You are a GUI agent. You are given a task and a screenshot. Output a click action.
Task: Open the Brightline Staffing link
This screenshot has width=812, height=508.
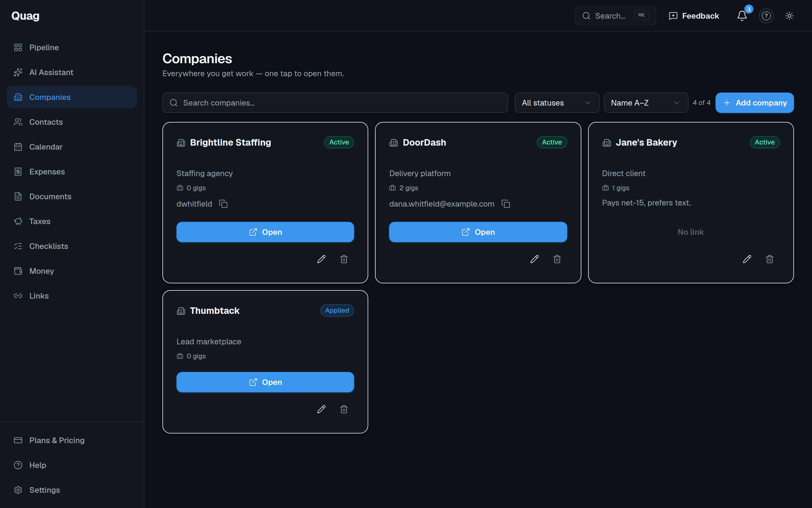coord(265,232)
